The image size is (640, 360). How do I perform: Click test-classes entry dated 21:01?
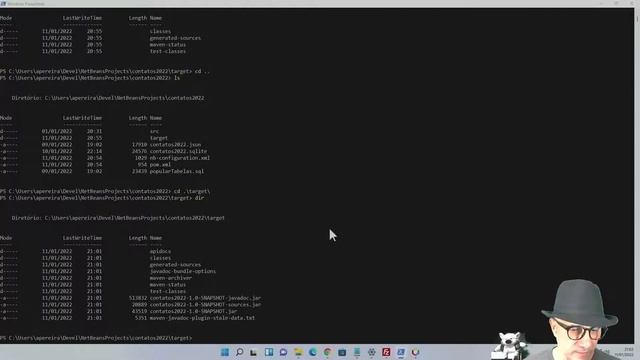[x=168, y=291]
